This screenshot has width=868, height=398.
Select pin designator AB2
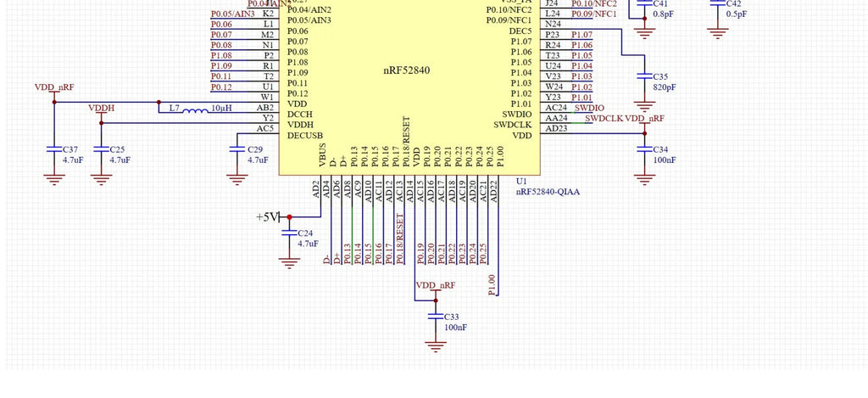(265, 108)
